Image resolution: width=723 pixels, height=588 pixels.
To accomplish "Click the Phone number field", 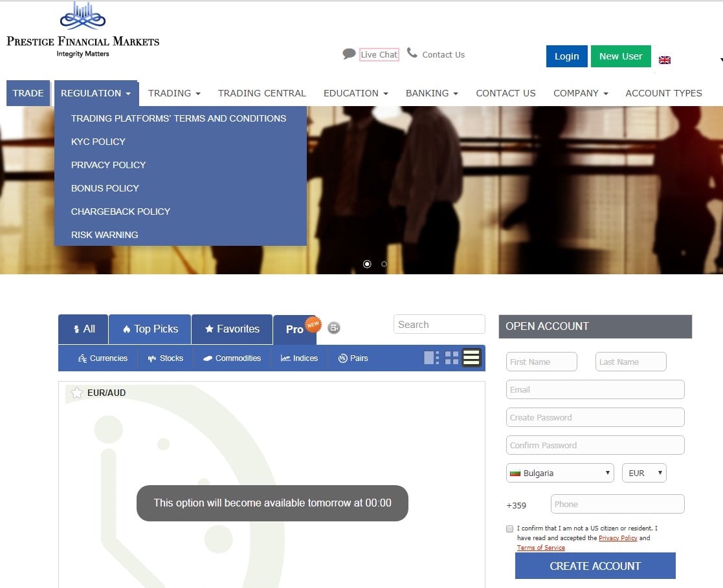I will pos(617,504).
